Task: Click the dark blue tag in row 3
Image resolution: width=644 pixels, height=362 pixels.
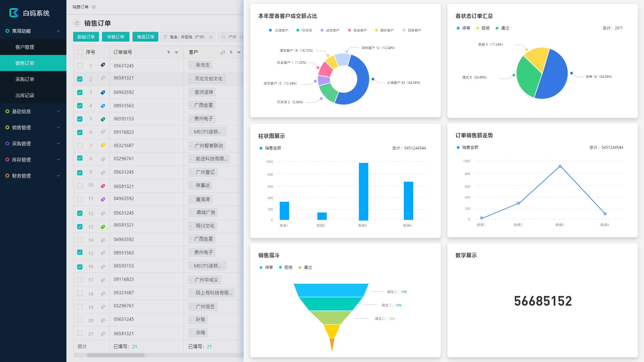Action: (103, 93)
